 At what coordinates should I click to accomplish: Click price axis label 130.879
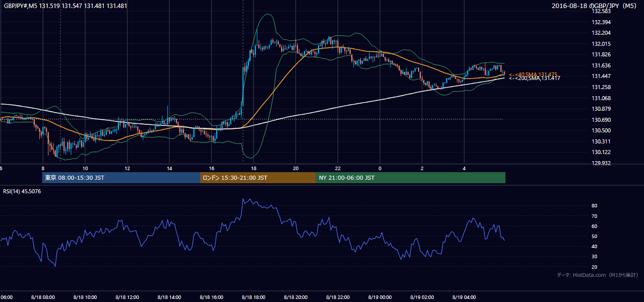tap(600, 109)
